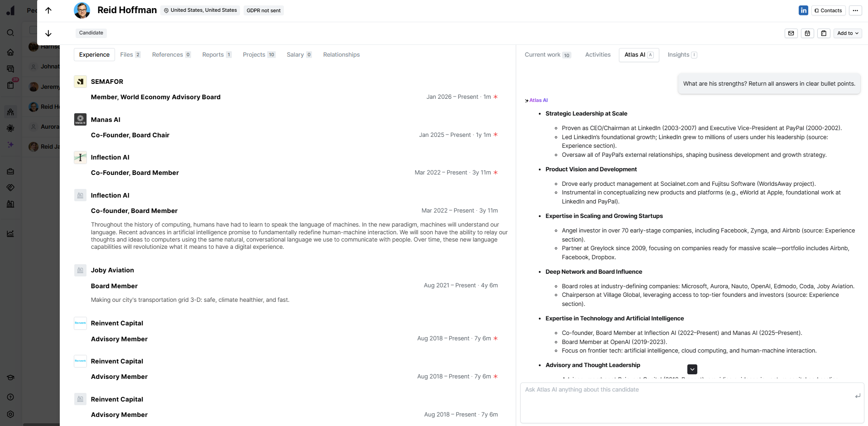The height and width of the screenshot is (426, 868).
Task: Click the Candidate tag
Action: [91, 33]
